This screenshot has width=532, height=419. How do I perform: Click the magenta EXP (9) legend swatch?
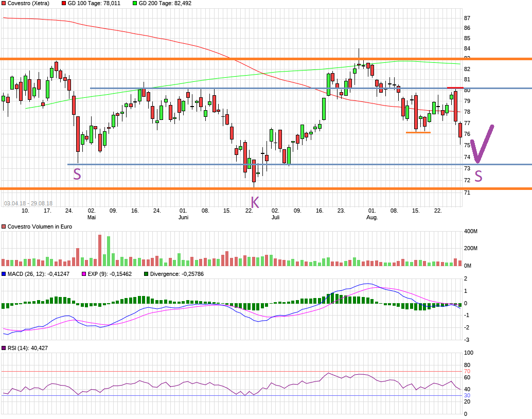coord(84,274)
